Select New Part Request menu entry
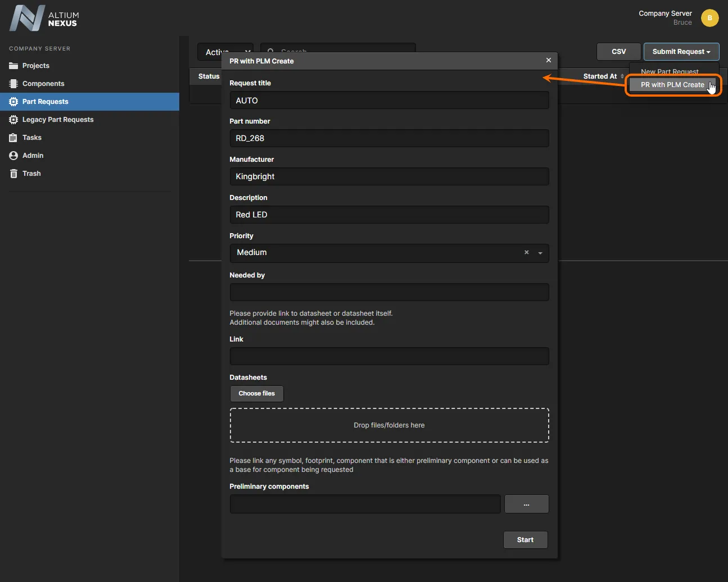Viewport: 728px width, 582px height. 670,71
